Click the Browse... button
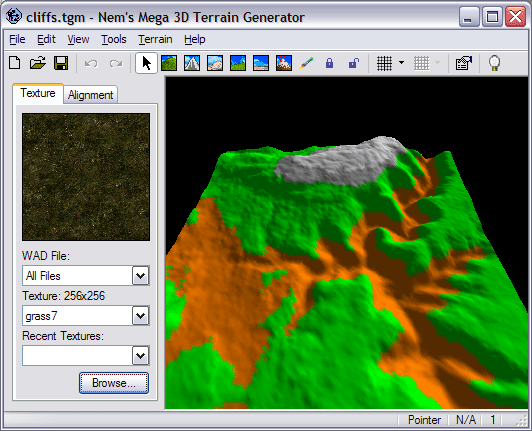The image size is (532, 431). [114, 383]
